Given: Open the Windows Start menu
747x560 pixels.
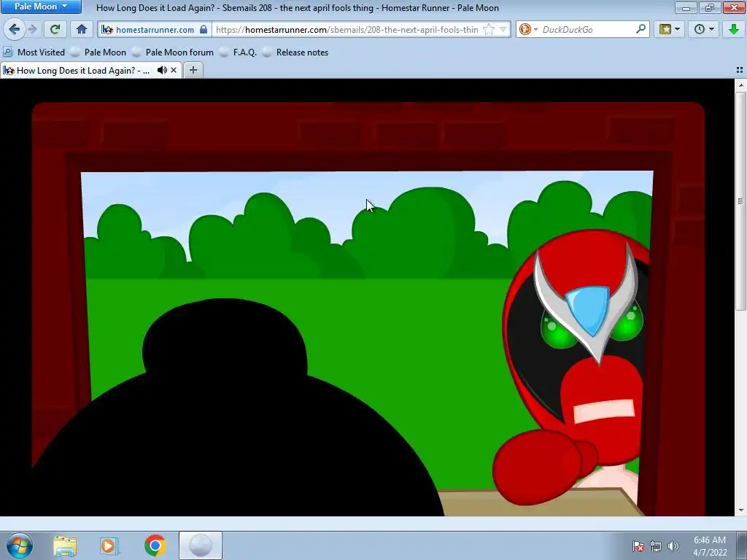Looking at the screenshot, I should click(x=19, y=545).
